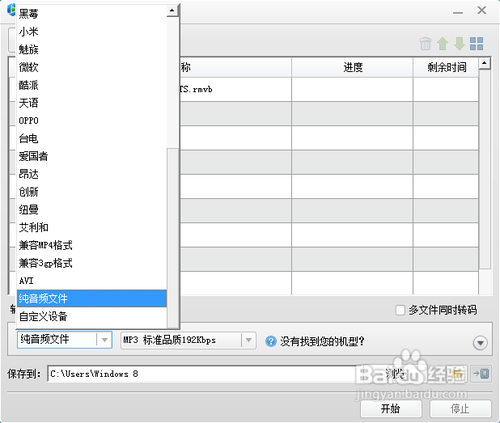Select 创新 in the list

[x=92, y=192]
